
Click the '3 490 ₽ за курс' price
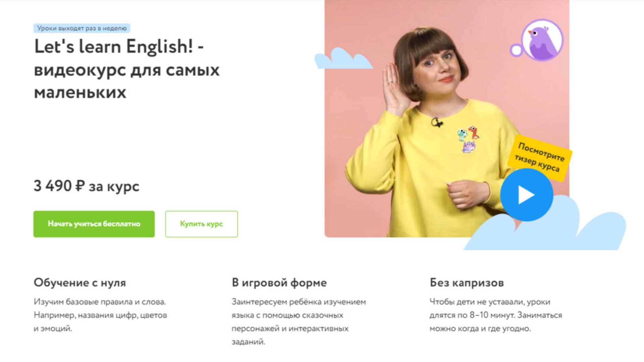coord(87,186)
